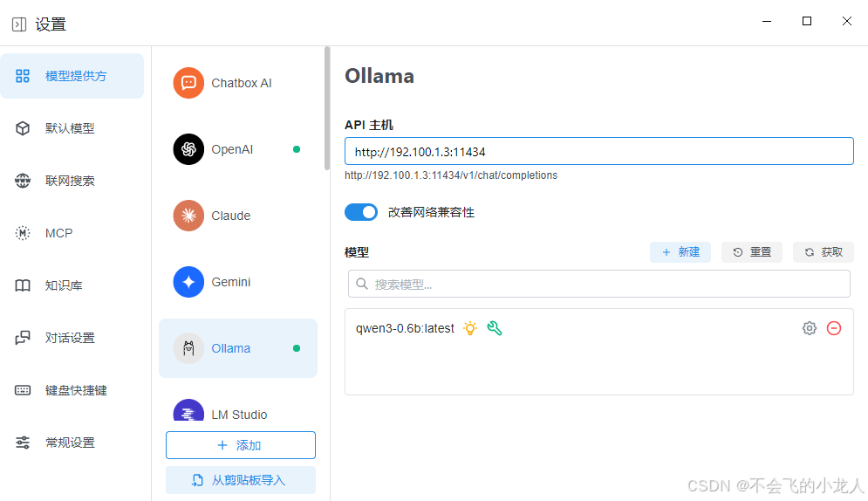Click the provider list scrollbar

(x=327, y=108)
